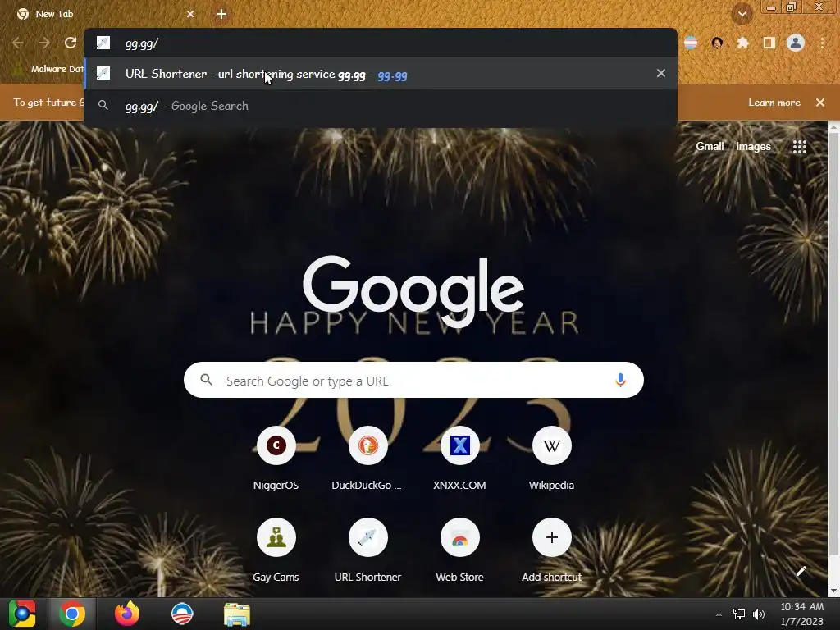Click the page scrollbar down arrow

pos(833,591)
